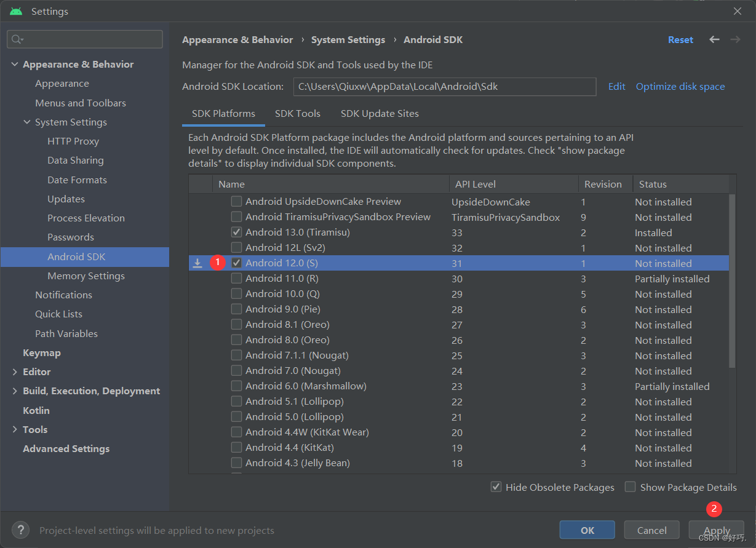This screenshot has height=548, width=756.
Task: Select Data Sharing settings
Action: pyautogui.click(x=76, y=161)
